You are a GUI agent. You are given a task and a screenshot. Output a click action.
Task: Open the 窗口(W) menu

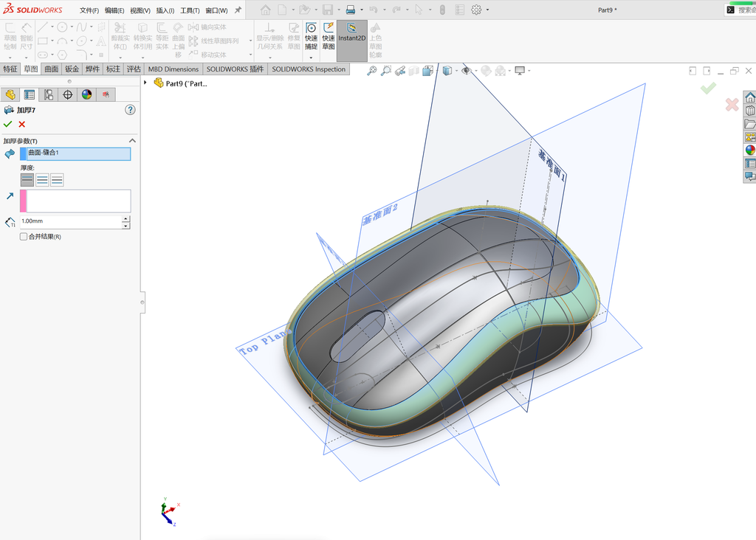pyautogui.click(x=216, y=10)
